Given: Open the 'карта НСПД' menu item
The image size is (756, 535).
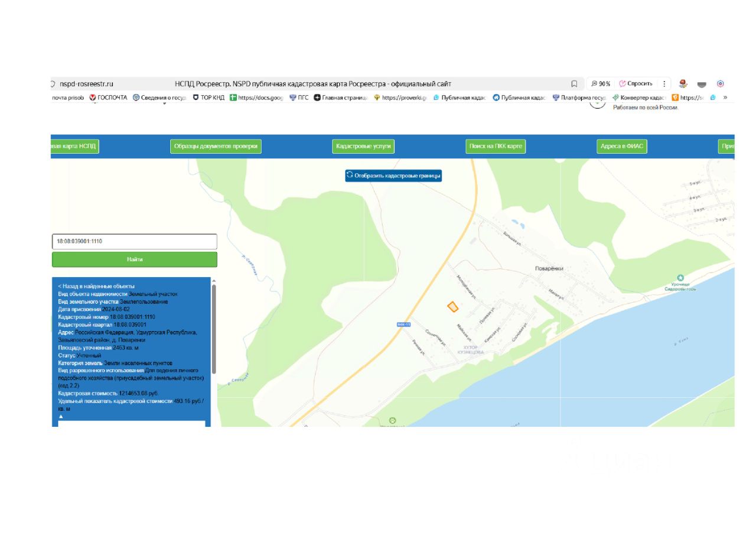Looking at the screenshot, I should [75, 146].
